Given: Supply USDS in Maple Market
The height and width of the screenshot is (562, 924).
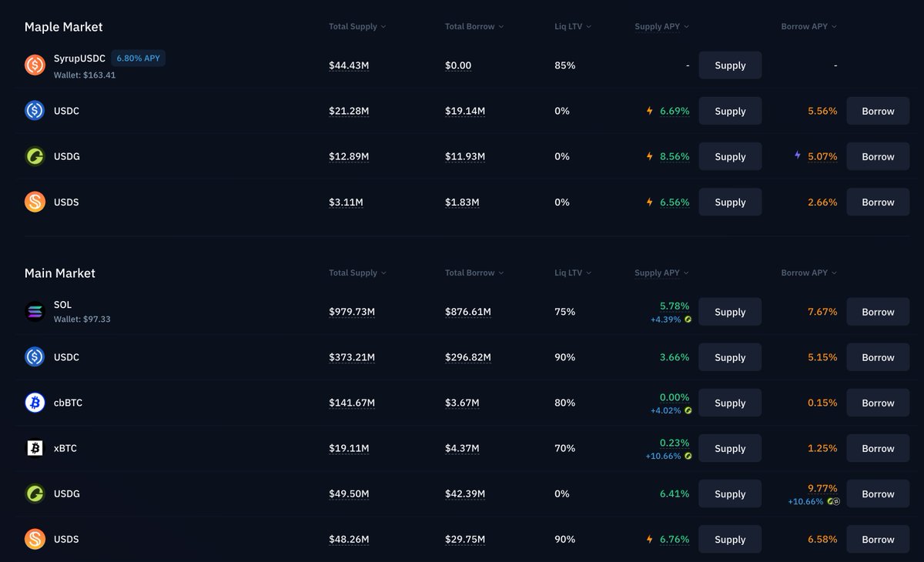Looking at the screenshot, I should [730, 202].
